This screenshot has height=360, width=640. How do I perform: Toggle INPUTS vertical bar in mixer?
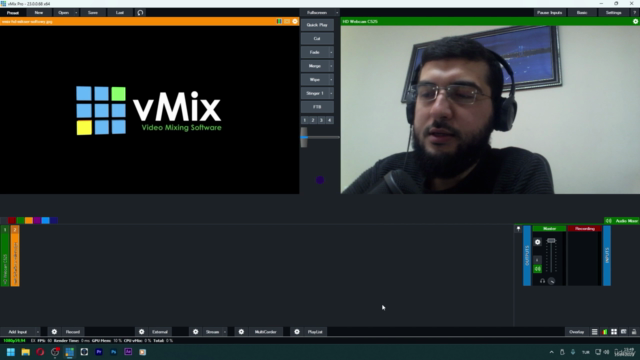607,256
